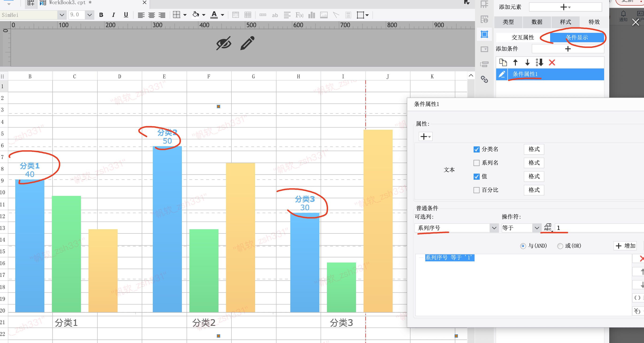
Task: Add a condition with 添加条件 plus
Action: [568, 49]
